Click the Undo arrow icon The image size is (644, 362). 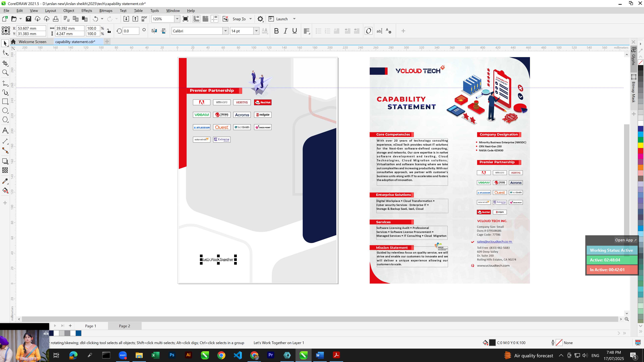click(95, 19)
